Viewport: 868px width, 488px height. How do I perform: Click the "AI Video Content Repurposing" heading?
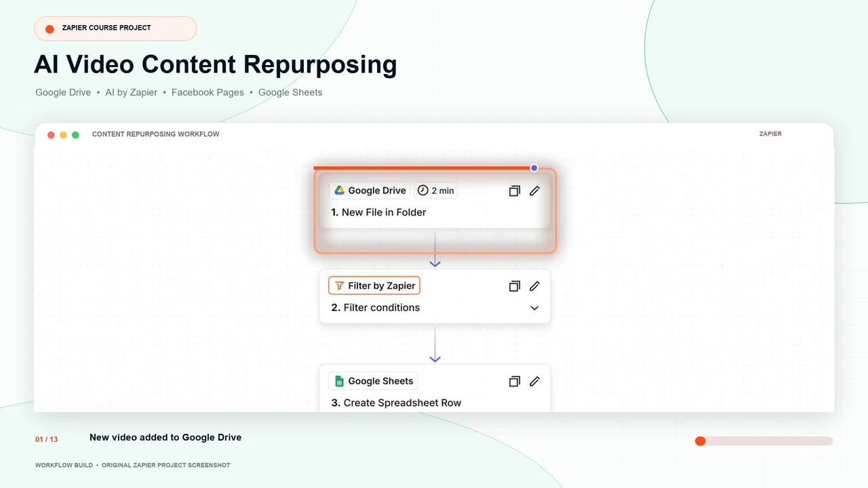click(216, 64)
